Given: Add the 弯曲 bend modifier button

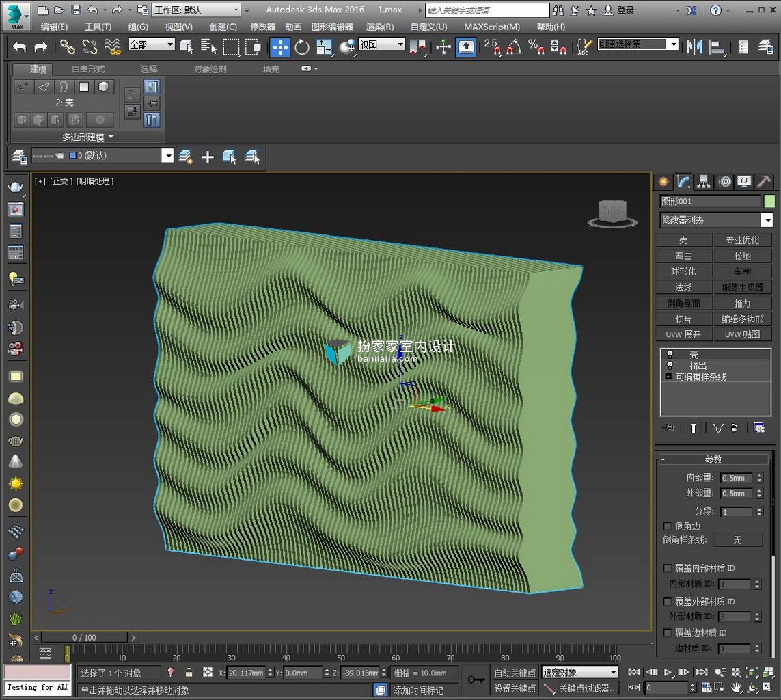Looking at the screenshot, I should [683, 256].
